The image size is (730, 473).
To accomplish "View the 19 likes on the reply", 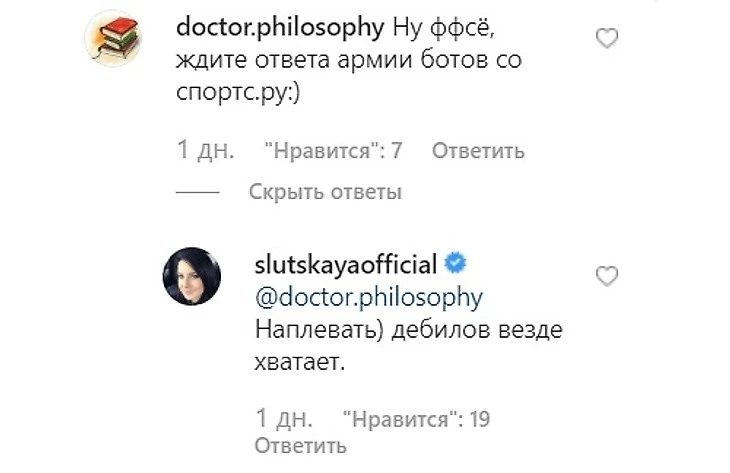I will (416, 419).
